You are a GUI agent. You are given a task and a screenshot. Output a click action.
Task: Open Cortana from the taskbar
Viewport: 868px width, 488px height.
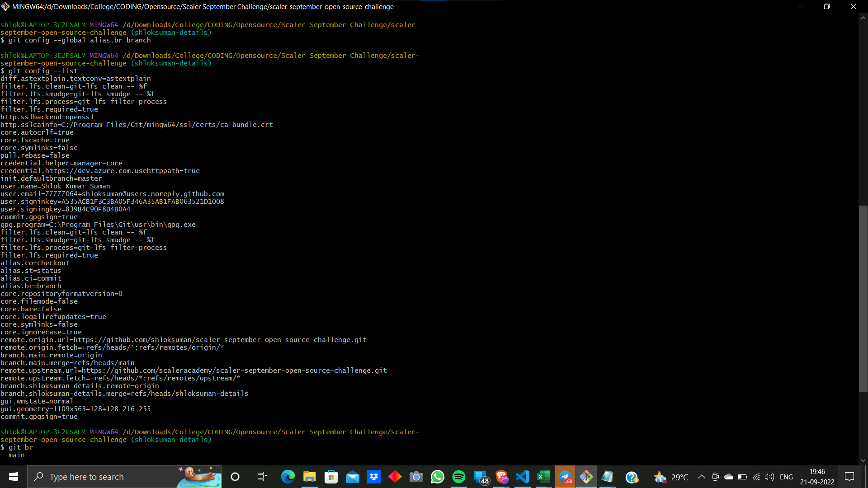235,477
